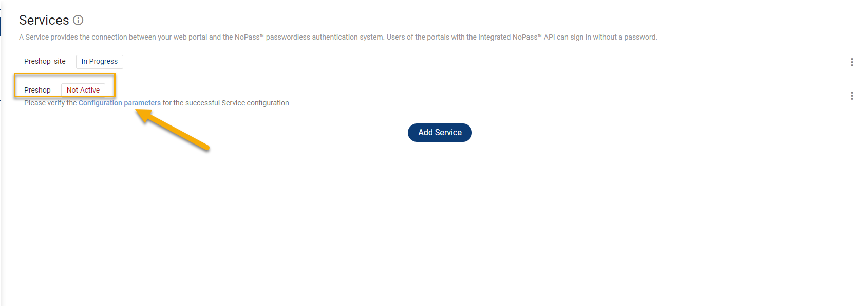Open the three-dot menu for Preshop_site

pyautogui.click(x=852, y=62)
